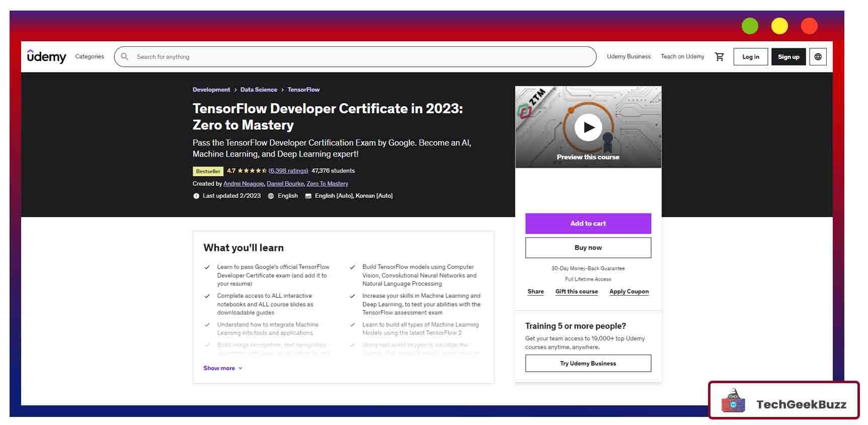Click the globe language selector icon
The width and height of the screenshot is (868, 425).
tap(818, 57)
